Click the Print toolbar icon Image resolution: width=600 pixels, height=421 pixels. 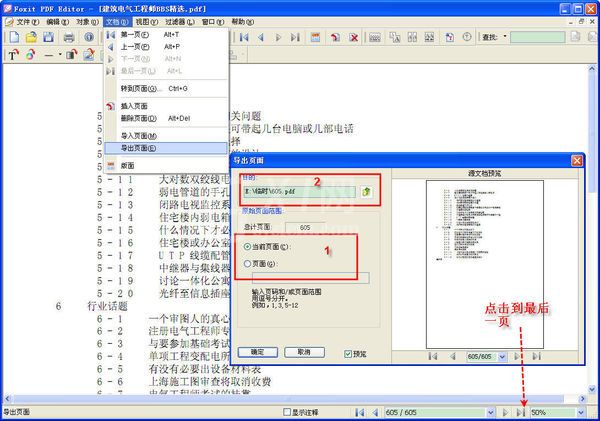pyautogui.click(x=69, y=38)
